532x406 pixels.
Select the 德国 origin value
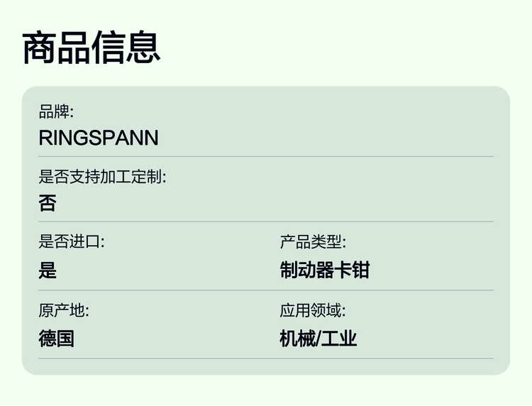coord(56,338)
